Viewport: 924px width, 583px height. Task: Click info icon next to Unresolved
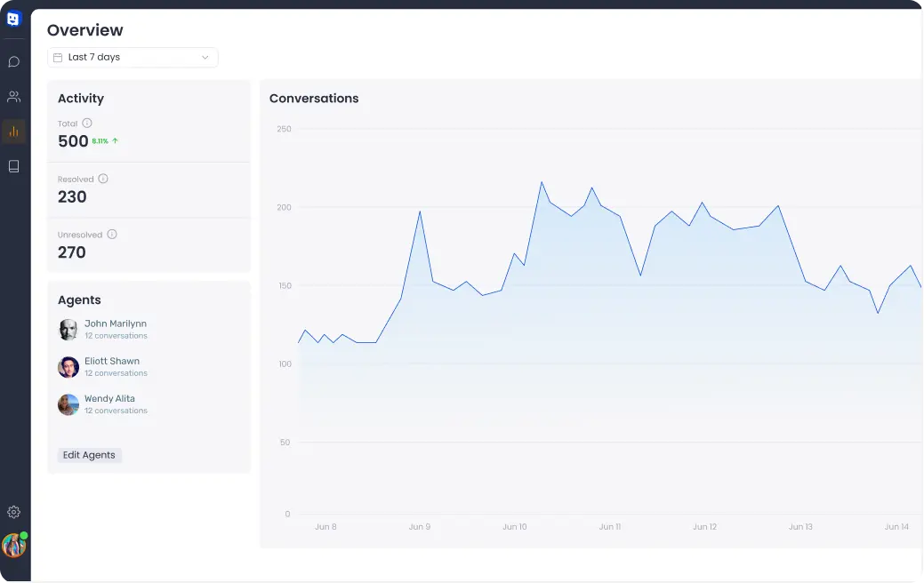pyautogui.click(x=112, y=235)
